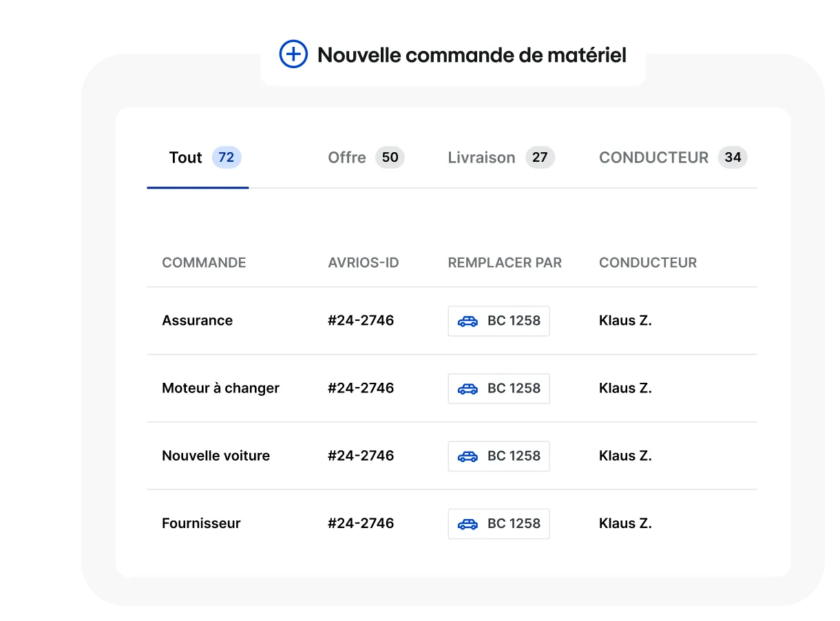This screenshot has width=840, height=621.
Task: Click BC 1258 label in Assurance row
Action: 514,321
